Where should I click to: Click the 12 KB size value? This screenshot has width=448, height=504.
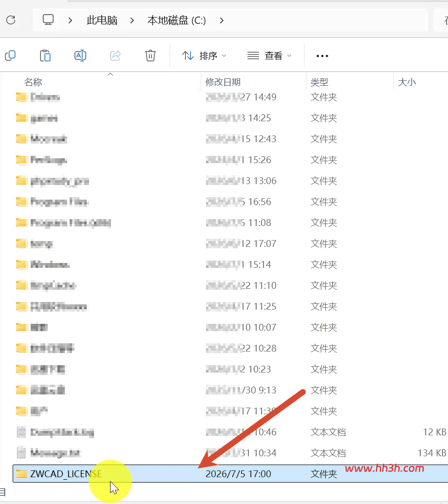(x=434, y=432)
